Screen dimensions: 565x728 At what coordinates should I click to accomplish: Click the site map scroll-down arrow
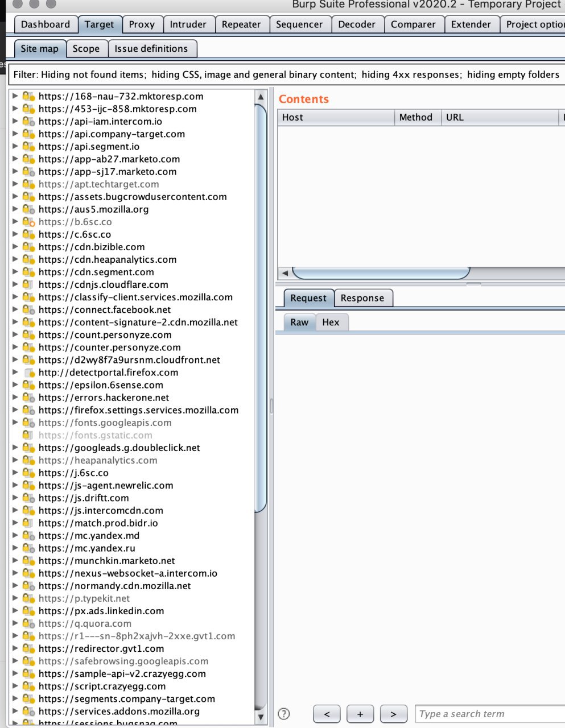(x=261, y=717)
